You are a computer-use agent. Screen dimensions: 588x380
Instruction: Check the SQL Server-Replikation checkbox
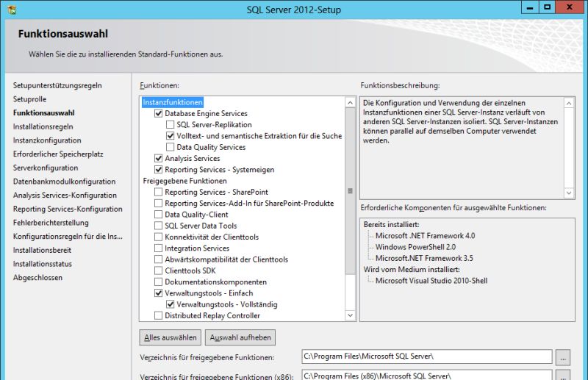click(x=171, y=124)
